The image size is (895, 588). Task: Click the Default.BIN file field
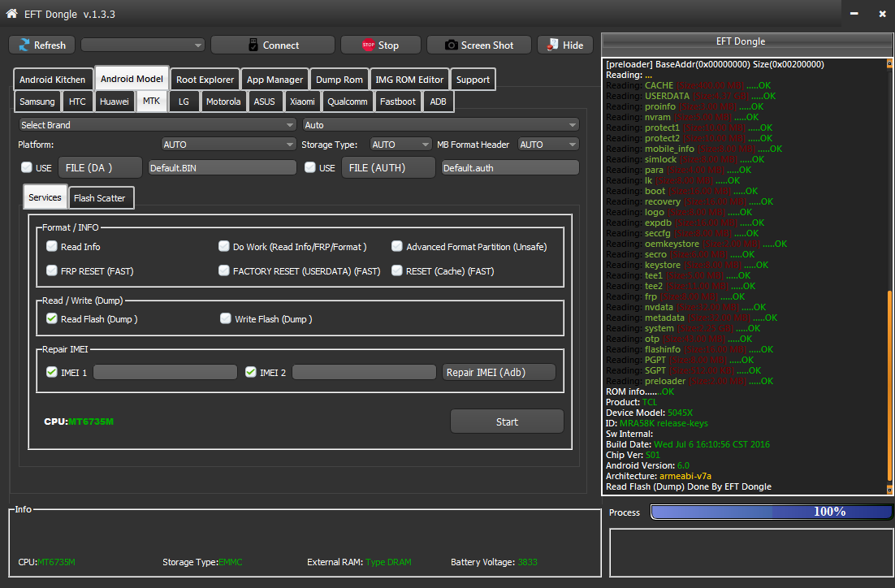(x=222, y=168)
